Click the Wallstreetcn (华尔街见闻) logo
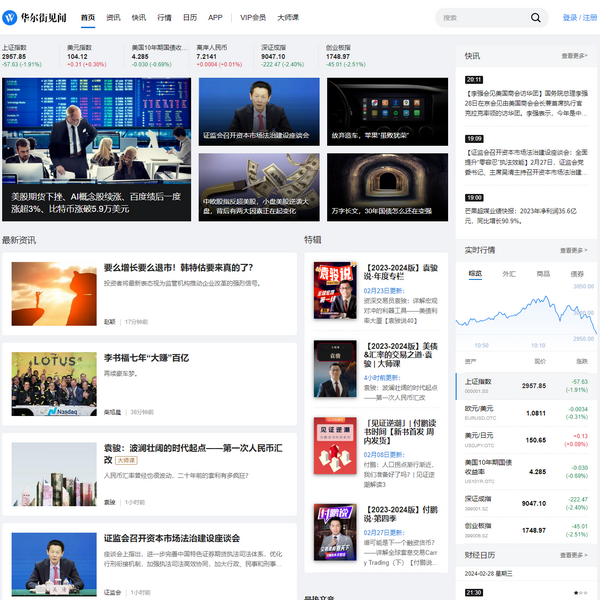 click(x=36, y=17)
